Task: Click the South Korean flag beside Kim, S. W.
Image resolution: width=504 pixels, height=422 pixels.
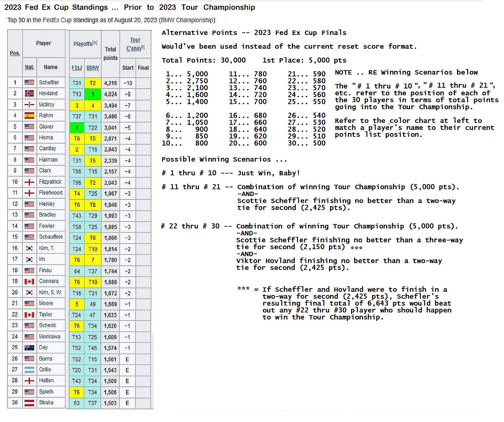Action: tap(29, 293)
